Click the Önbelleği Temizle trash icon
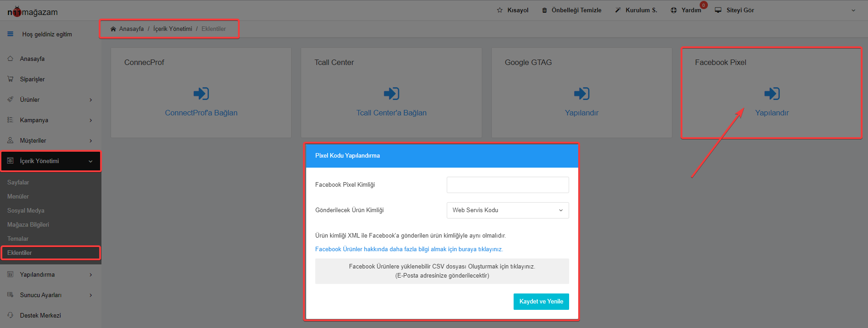This screenshot has width=868, height=328. (x=545, y=10)
